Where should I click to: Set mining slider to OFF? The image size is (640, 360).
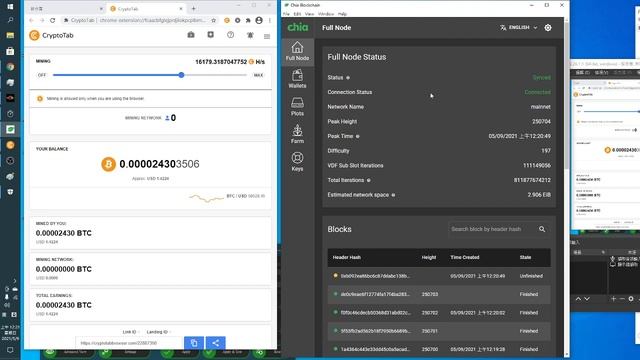(x=42, y=75)
